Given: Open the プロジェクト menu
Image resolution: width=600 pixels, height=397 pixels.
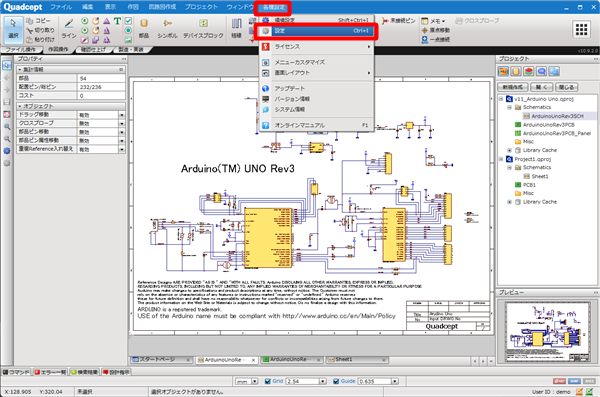Looking at the screenshot, I should tap(201, 7).
